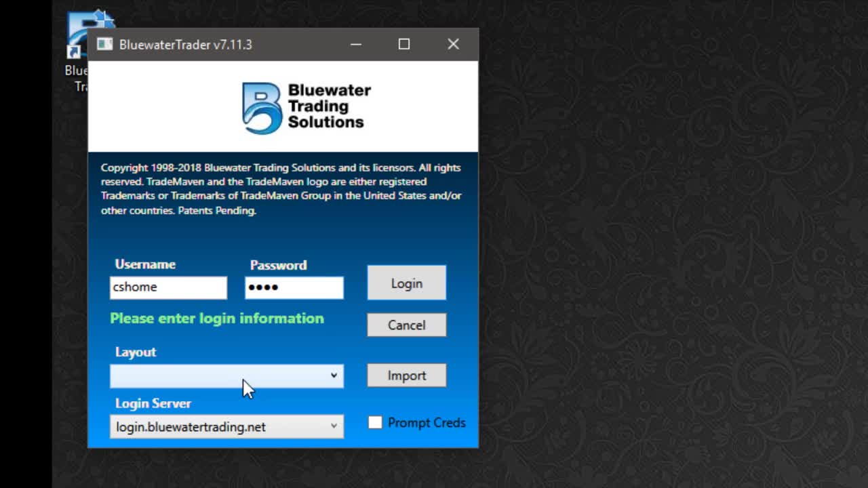The image size is (868, 488).
Task: Expand the Login Server dropdown
Action: 226,426
